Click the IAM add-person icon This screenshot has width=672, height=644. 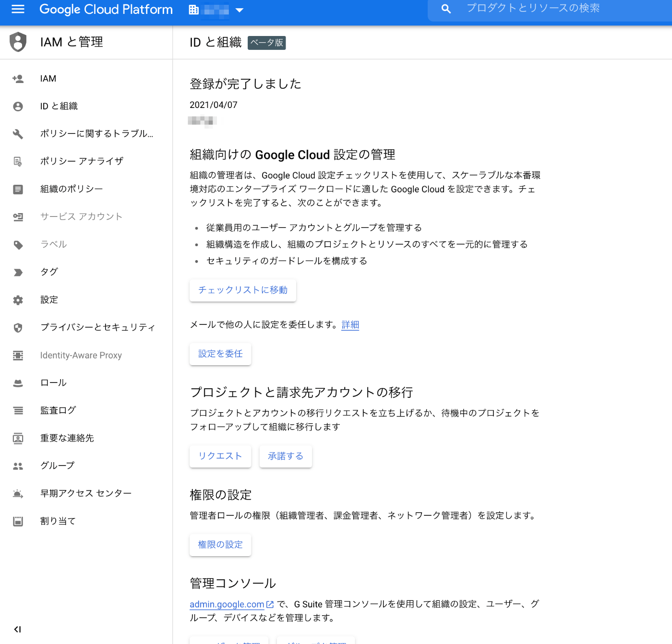coord(18,79)
